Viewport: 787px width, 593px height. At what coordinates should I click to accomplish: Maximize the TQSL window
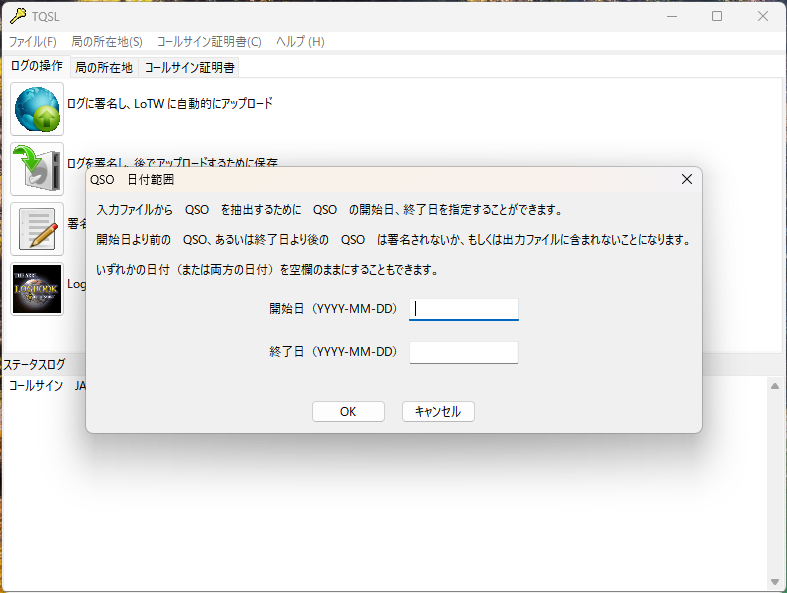[717, 16]
